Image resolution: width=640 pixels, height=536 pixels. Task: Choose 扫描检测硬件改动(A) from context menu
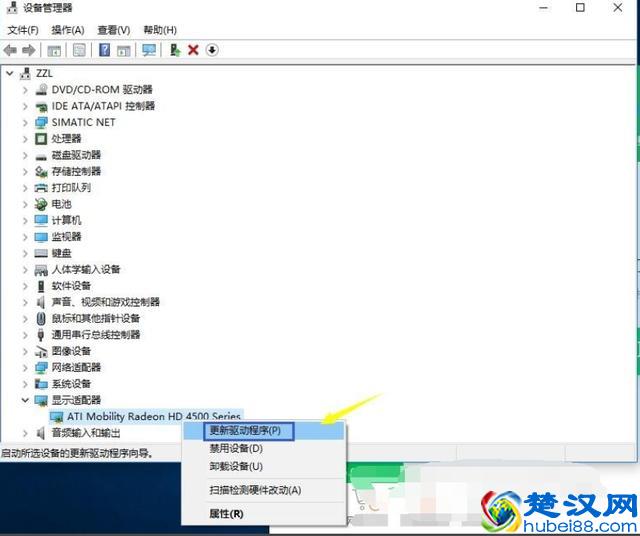264,490
